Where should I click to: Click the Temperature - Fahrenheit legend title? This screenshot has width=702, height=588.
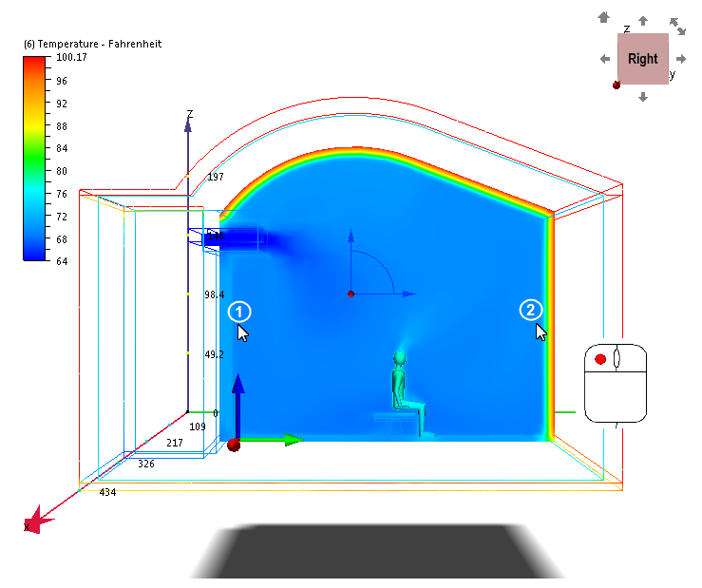pyautogui.click(x=93, y=44)
